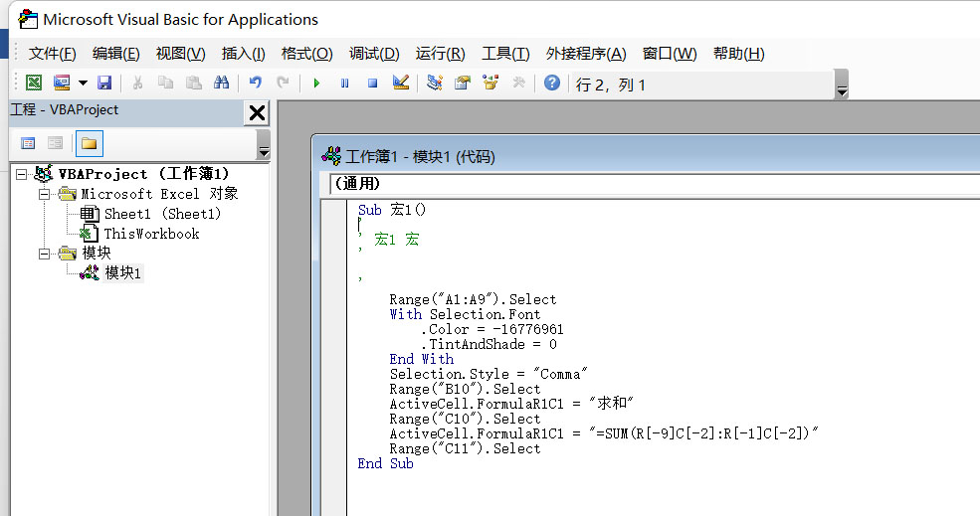Click the Range("B10").Select line
Image resolution: width=980 pixels, height=516 pixels.
(465, 389)
